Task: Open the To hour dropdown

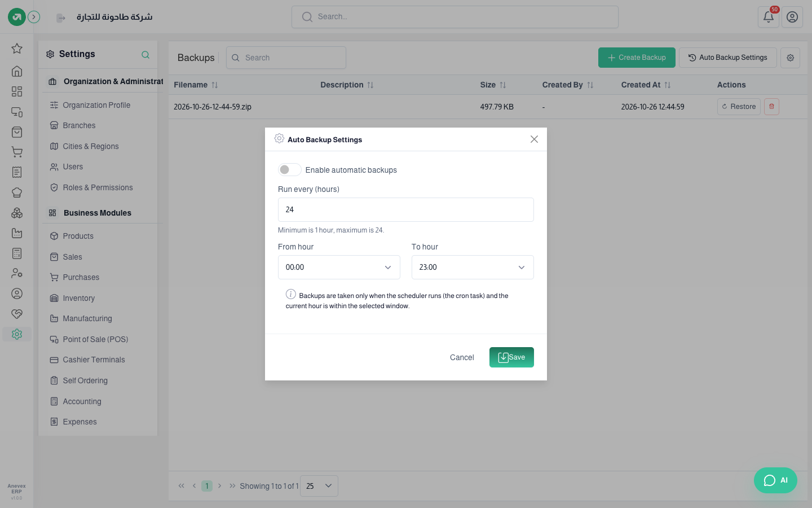Action: coord(473,268)
